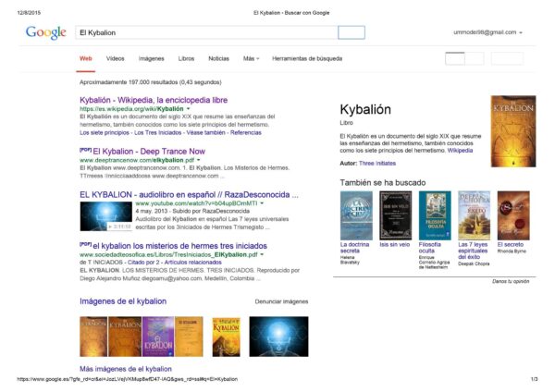Click Las 7 leyes espirituales book cover
Viewport: 555px width, 392px height.
click(x=475, y=215)
